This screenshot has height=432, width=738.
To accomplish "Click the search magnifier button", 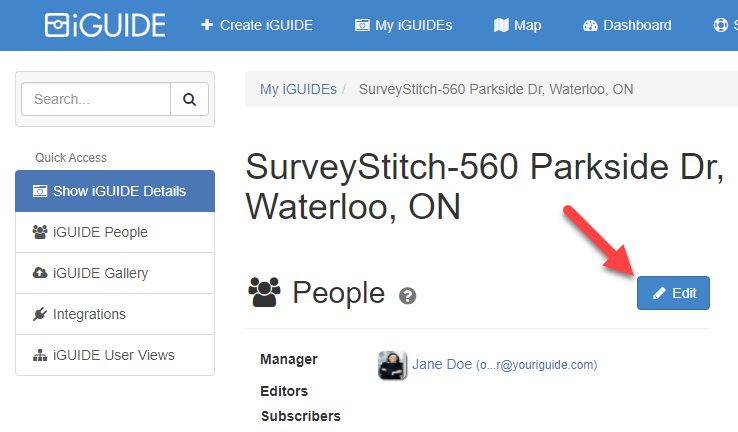I will point(189,99).
